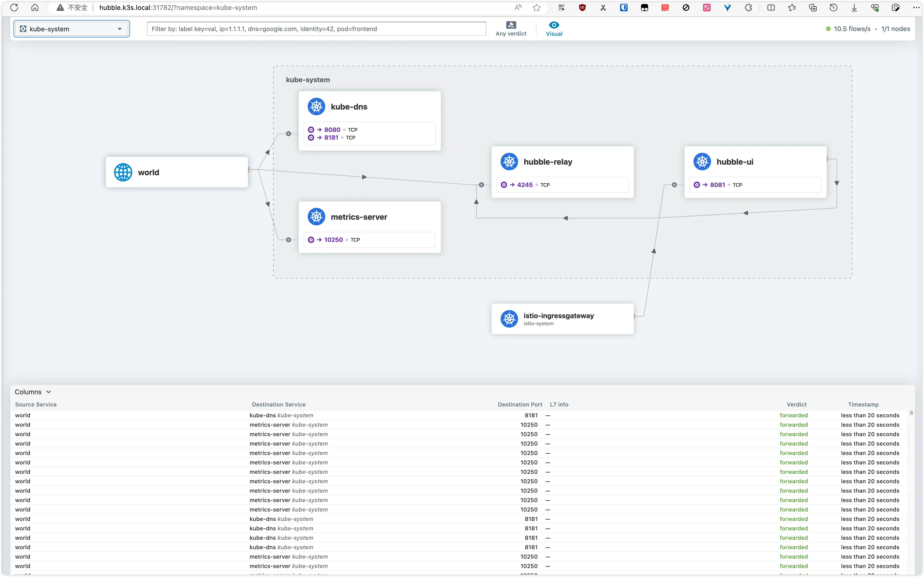Toggle browser split screen view
The image size is (924, 577).
click(771, 8)
